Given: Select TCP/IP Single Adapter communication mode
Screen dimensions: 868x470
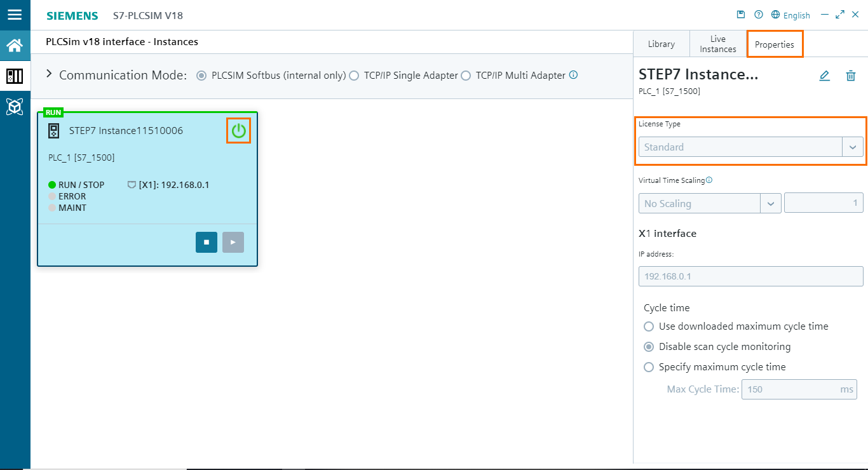Looking at the screenshot, I should (x=354, y=75).
